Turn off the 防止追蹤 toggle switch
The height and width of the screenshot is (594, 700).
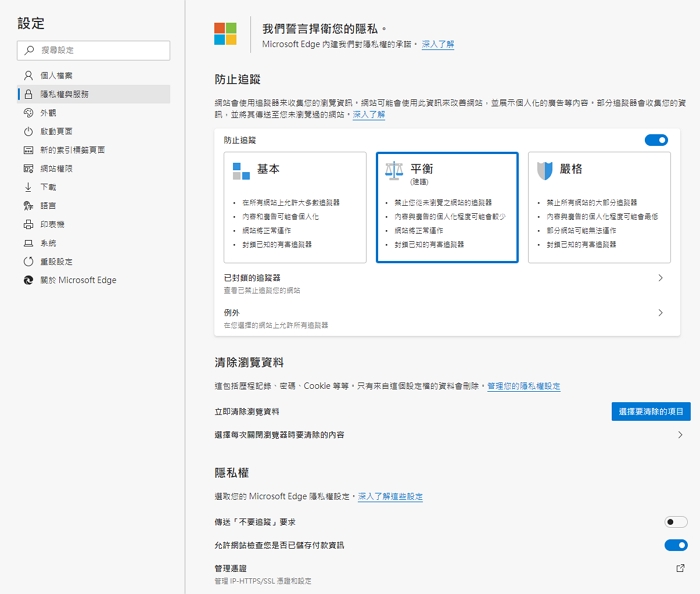pyautogui.click(x=656, y=140)
